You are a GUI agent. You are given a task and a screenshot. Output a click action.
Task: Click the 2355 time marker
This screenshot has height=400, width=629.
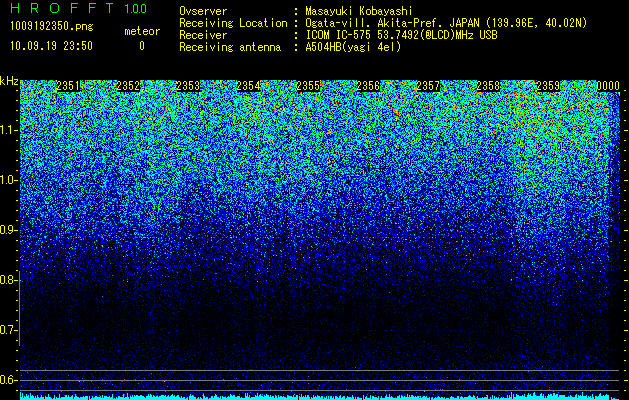coord(308,86)
